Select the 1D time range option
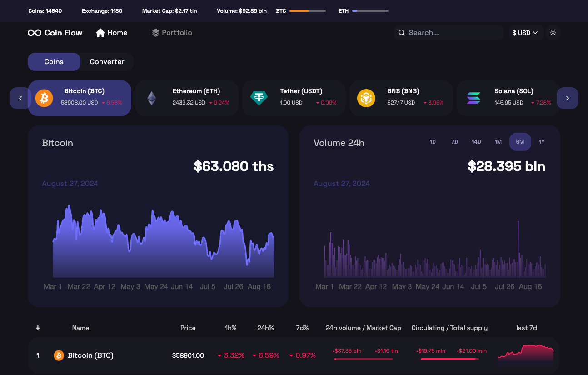This screenshot has width=588, height=375. tap(433, 142)
